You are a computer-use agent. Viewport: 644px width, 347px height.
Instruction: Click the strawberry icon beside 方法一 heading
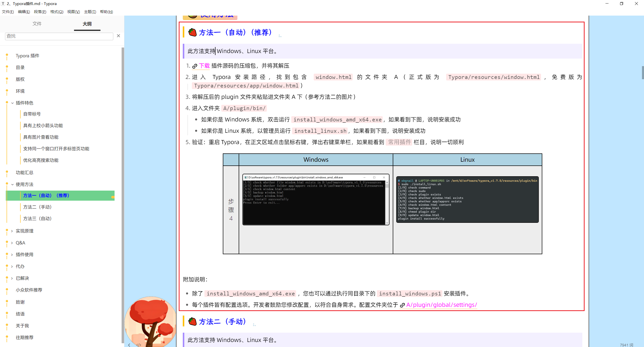pos(193,32)
